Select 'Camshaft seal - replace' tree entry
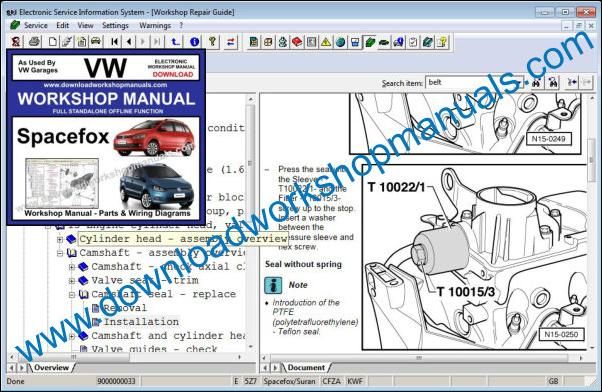602x392 pixels. pyautogui.click(x=164, y=294)
